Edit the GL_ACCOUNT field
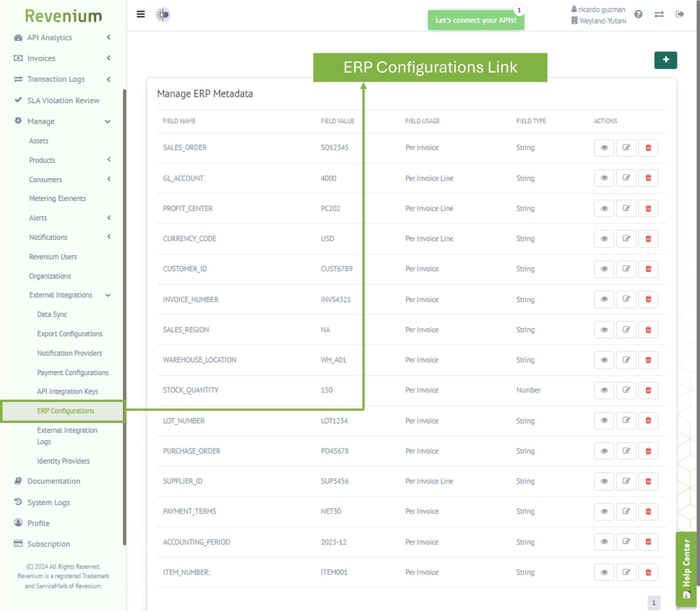Image resolution: width=700 pixels, height=611 pixels. (626, 178)
